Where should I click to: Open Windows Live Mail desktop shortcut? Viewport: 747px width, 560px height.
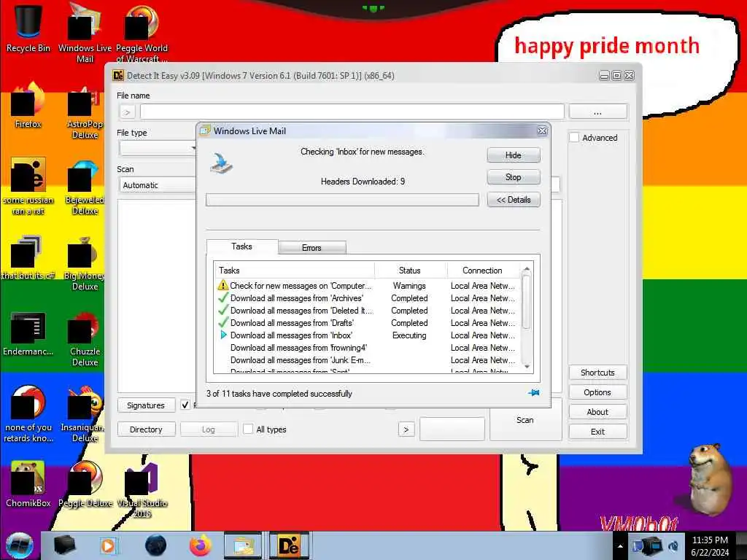pyautogui.click(x=85, y=32)
